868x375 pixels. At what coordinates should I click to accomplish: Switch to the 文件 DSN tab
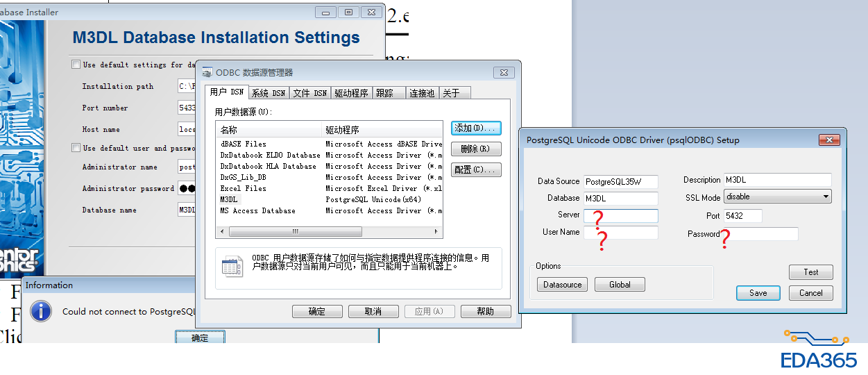point(309,93)
